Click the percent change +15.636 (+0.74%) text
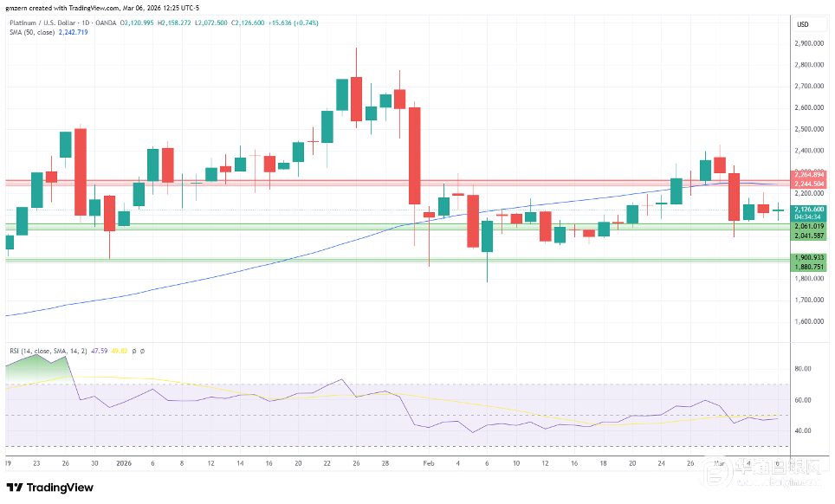 tap(291, 23)
